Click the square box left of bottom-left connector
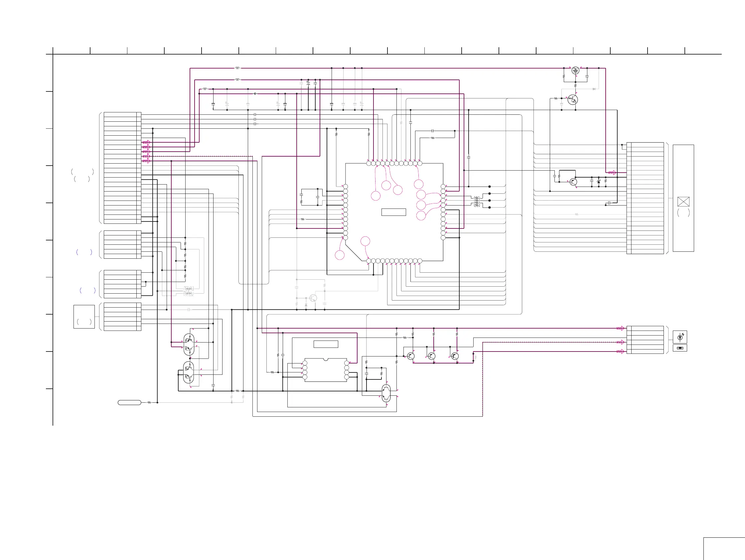Screen dimensions: 745x560 tap(84, 317)
